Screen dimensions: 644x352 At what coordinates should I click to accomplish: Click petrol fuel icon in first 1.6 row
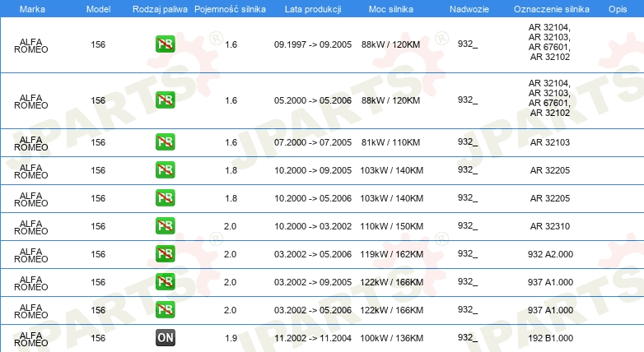165,44
